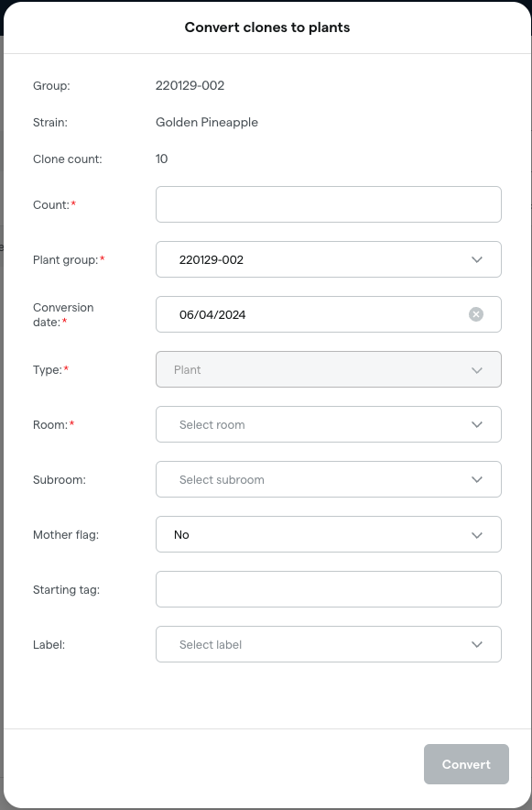This screenshot has width=532, height=810.
Task: Click the Clone count value 10
Action: pyautogui.click(x=161, y=159)
